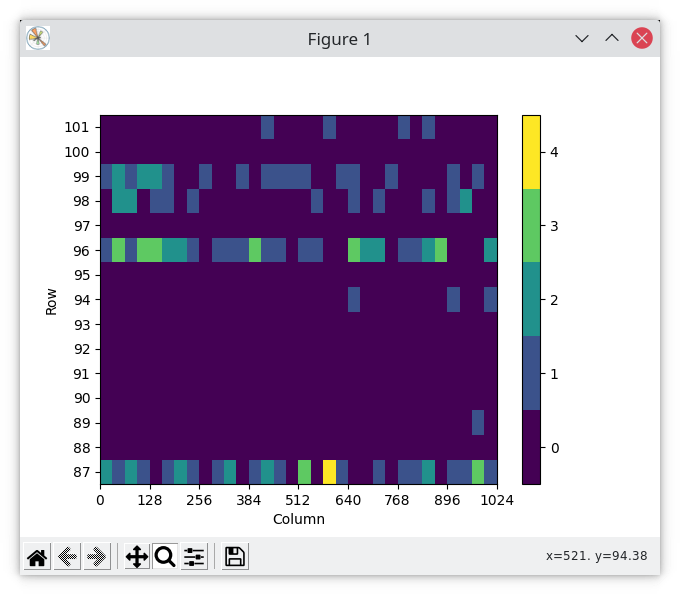Click the x-axis tick label '1024'

[x=497, y=500]
